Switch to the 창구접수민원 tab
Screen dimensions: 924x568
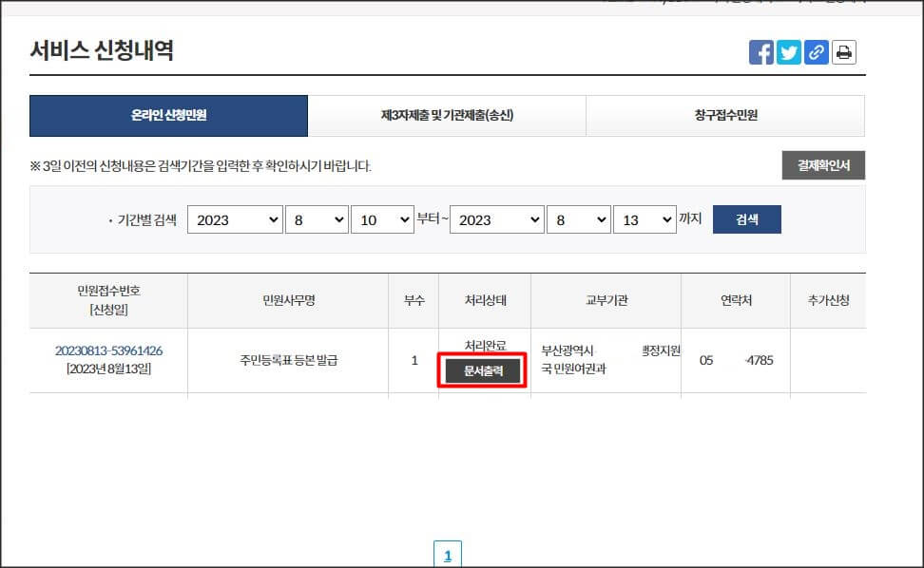(x=725, y=115)
